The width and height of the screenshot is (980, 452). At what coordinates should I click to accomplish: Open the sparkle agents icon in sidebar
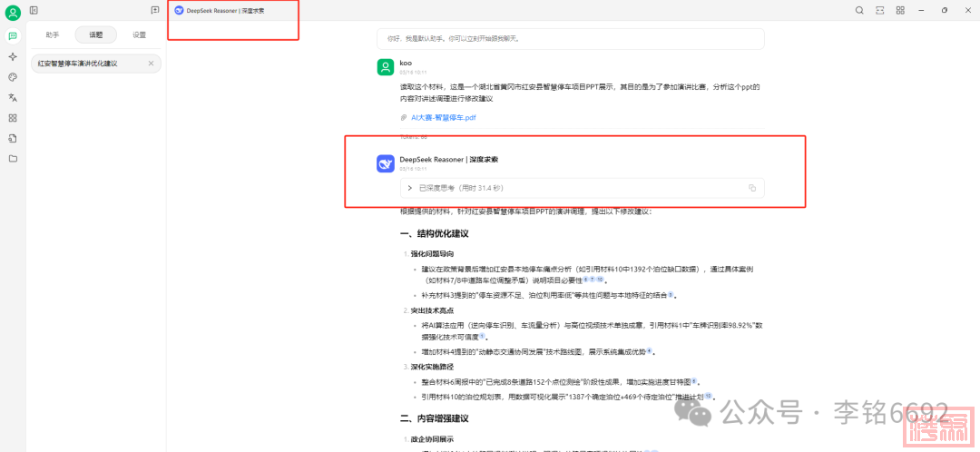13,56
